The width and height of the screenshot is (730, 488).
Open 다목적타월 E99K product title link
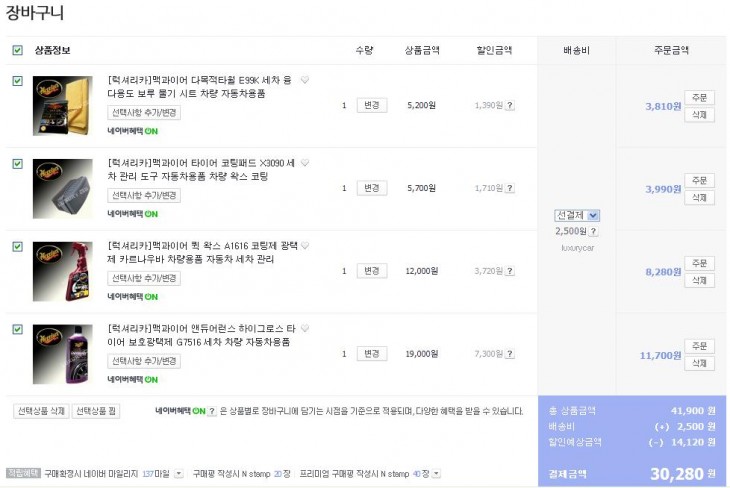coord(199,87)
